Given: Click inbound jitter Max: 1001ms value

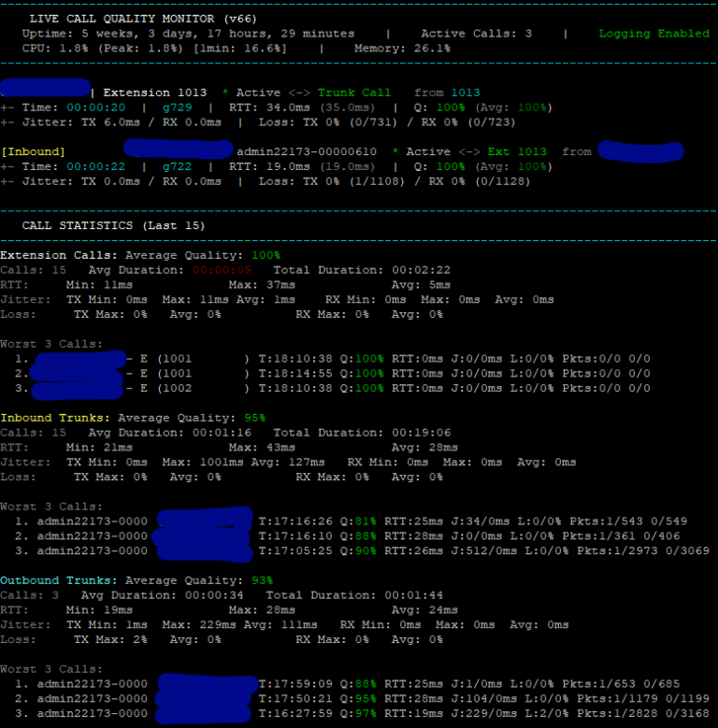Looking at the screenshot, I should (x=203, y=462).
